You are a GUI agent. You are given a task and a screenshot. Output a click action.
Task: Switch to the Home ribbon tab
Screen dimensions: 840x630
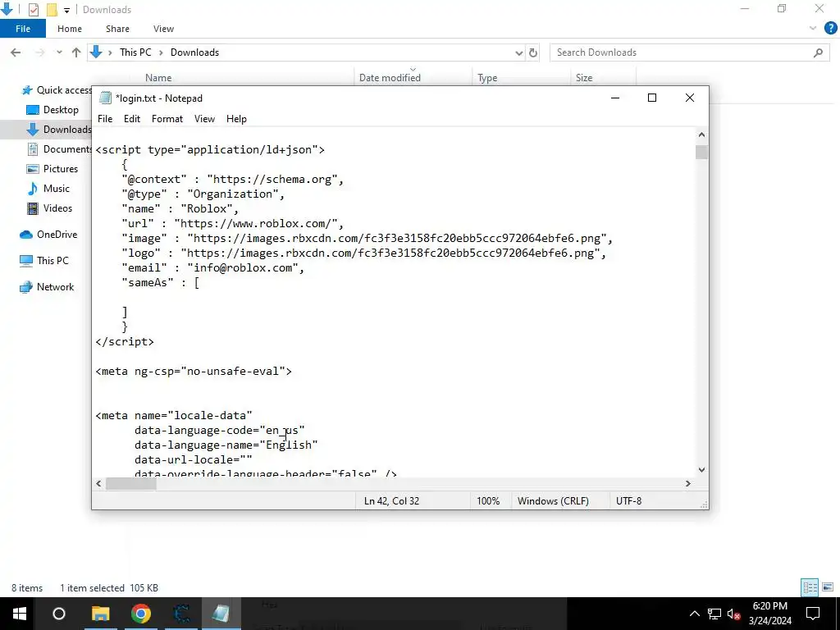[70, 29]
